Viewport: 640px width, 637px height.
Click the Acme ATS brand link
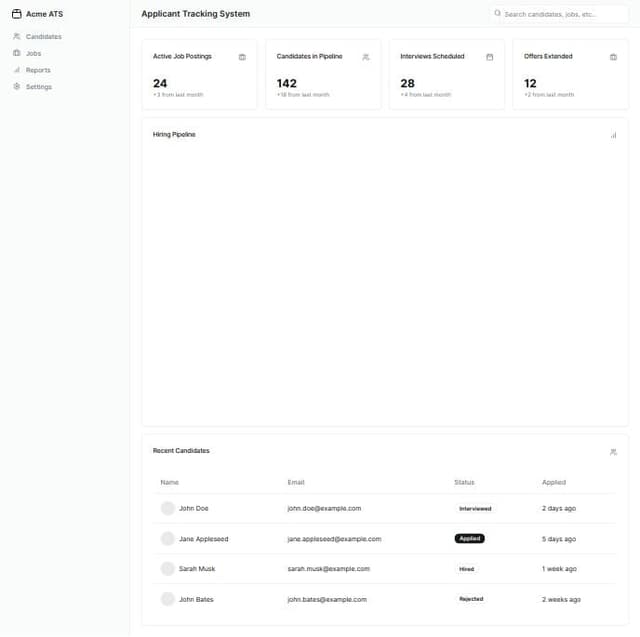coord(38,14)
